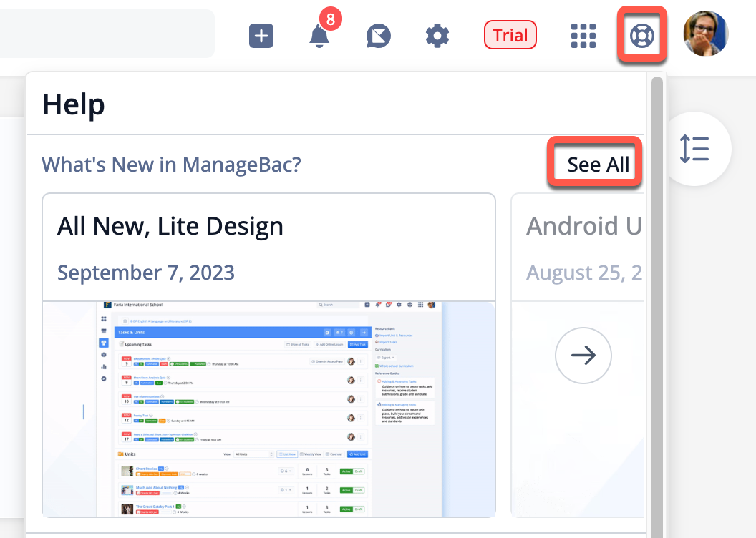Close Help via the lifebuoy icon
Image resolution: width=756 pixels, height=538 pixels.
click(x=642, y=35)
